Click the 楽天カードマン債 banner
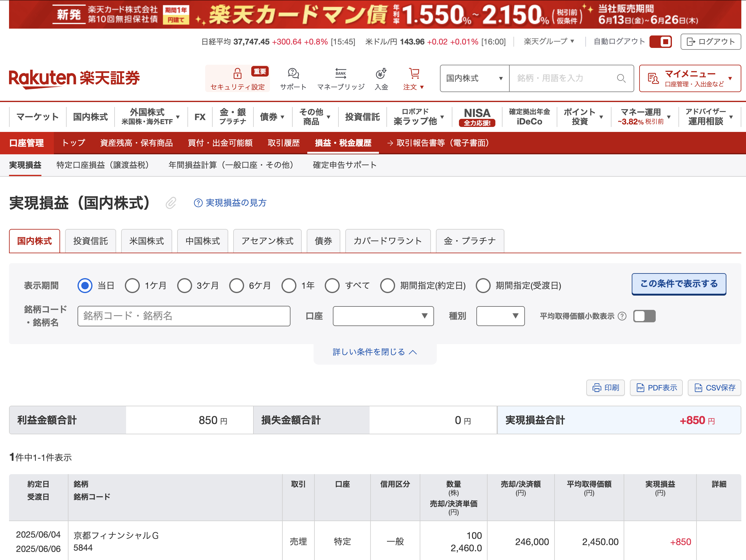 pos(375,15)
